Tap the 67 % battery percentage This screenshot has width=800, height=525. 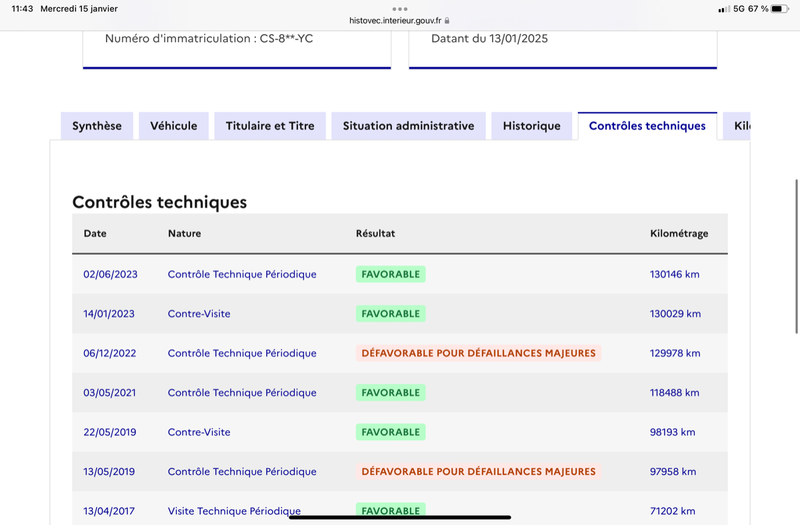[758, 9]
